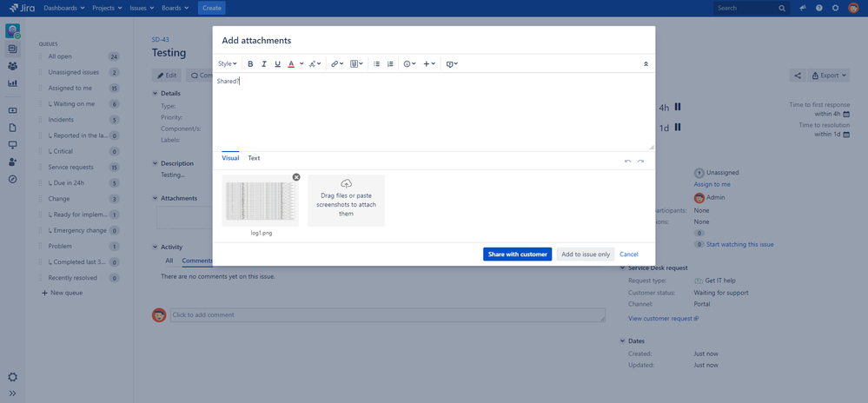Open the Issues menu
Screen dimensions: 868x403
(142, 9)
